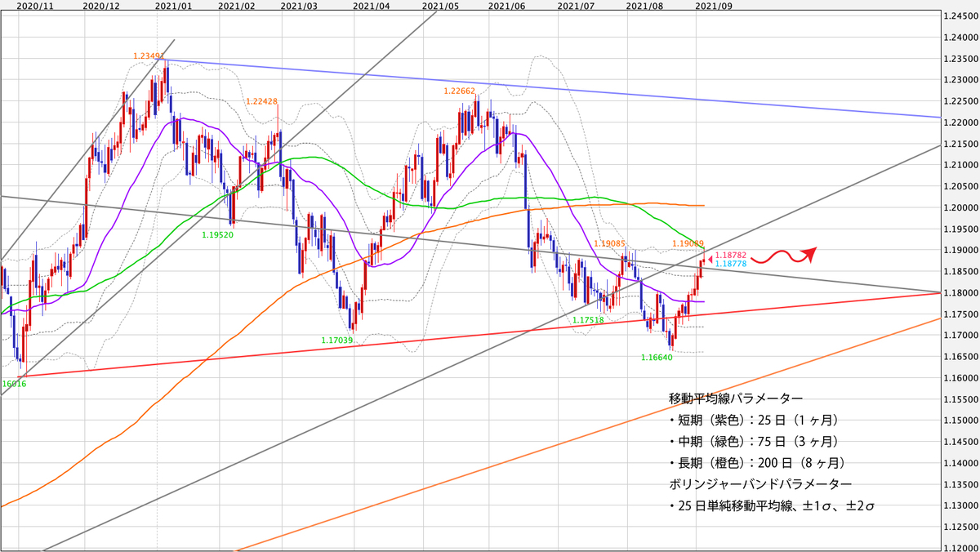Select the 長期（橙色）：200日 legend line
Screen dimensions: 980x552
tap(757, 462)
